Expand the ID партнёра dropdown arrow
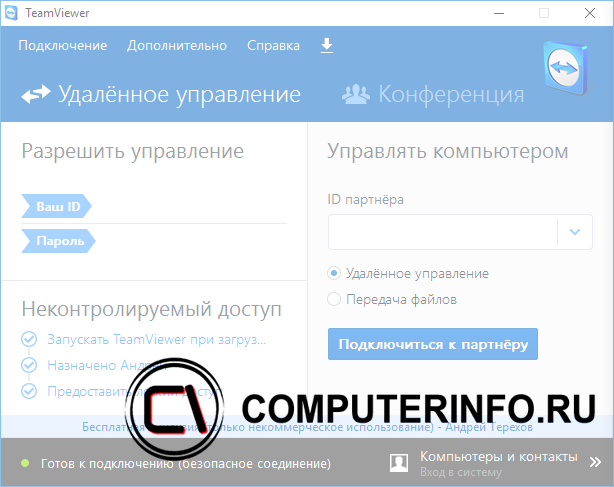This screenshot has width=614, height=487. pos(575,232)
